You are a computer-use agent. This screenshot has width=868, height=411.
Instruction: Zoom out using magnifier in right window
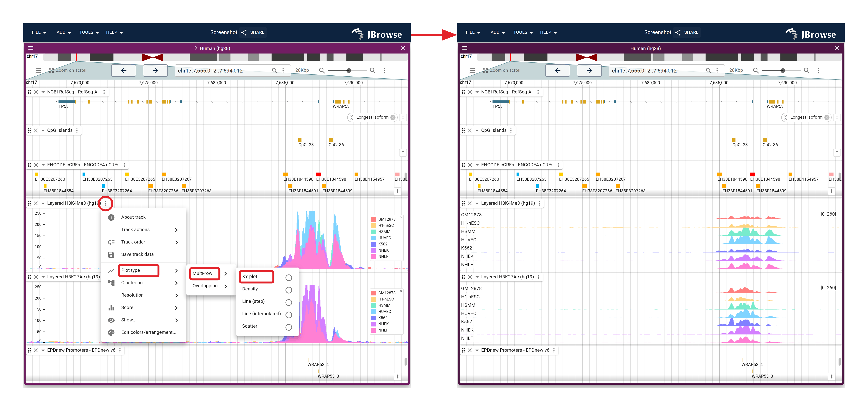coord(756,70)
